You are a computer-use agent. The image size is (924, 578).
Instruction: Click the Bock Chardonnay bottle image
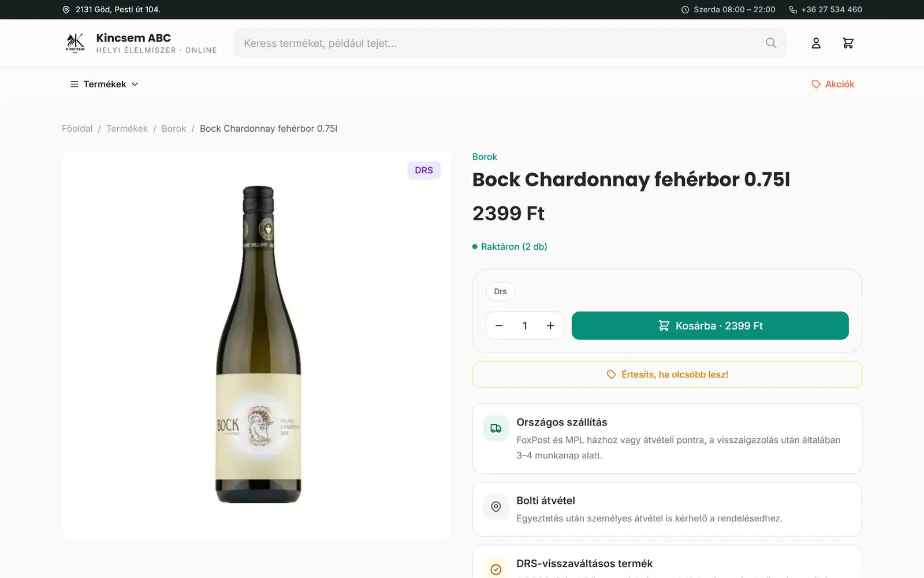click(x=258, y=345)
